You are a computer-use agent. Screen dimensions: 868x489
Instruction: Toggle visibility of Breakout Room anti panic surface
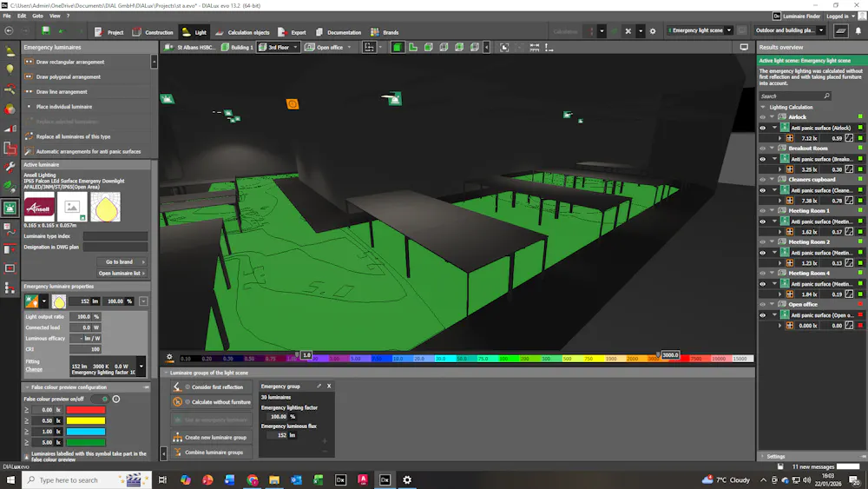coord(763,159)
